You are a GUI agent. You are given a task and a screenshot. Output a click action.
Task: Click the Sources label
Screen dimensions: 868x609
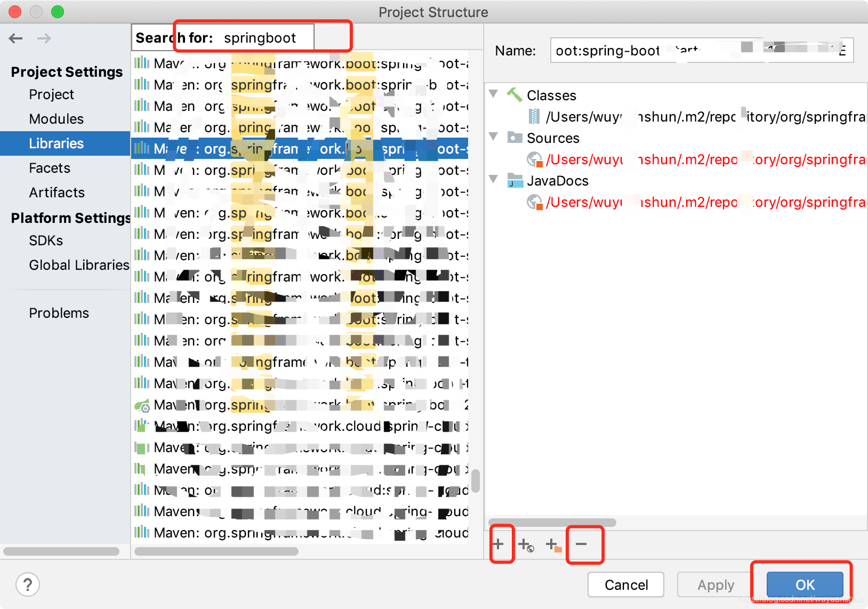coord(553,138)
